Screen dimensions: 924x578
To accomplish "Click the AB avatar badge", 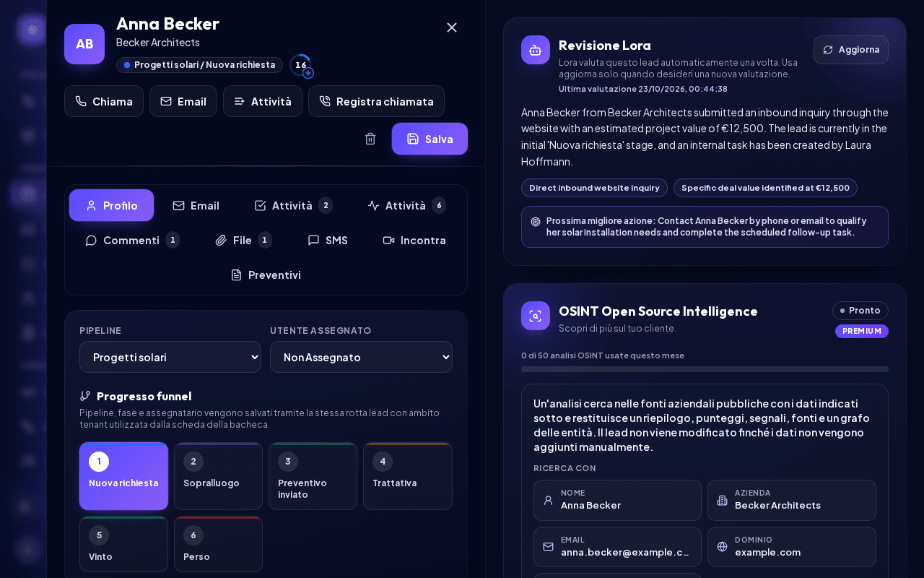I will point(84,44).
